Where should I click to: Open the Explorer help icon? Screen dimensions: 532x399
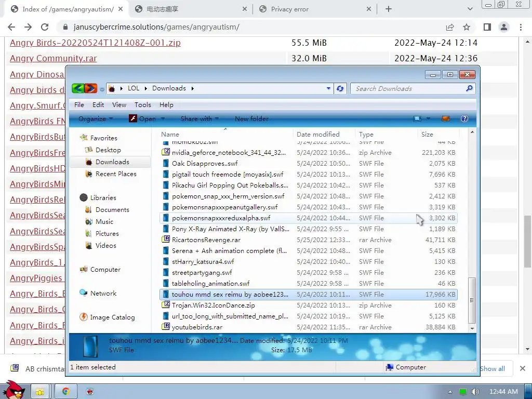[464, 118]
